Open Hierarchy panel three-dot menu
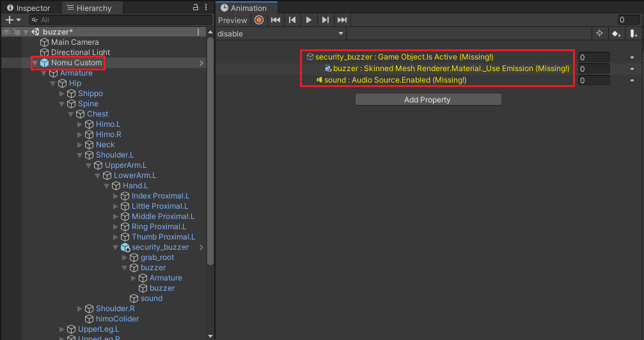 click(x=206, y=7)
